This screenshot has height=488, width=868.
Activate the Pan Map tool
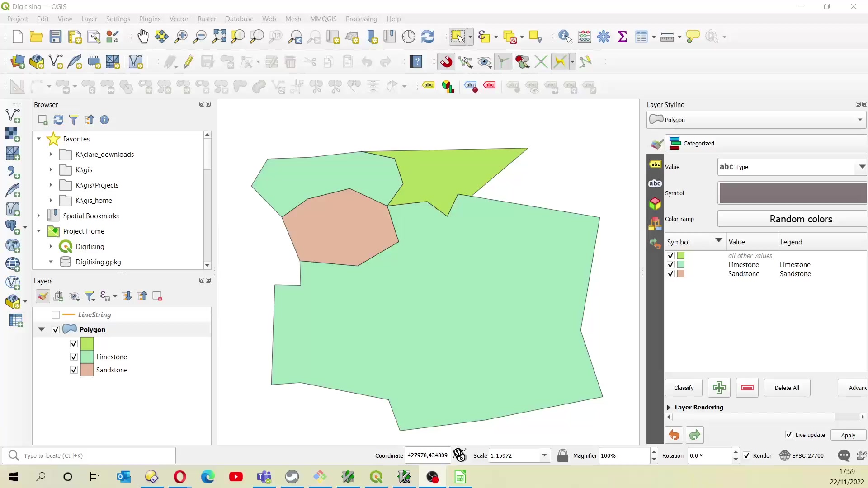(143, 37)
